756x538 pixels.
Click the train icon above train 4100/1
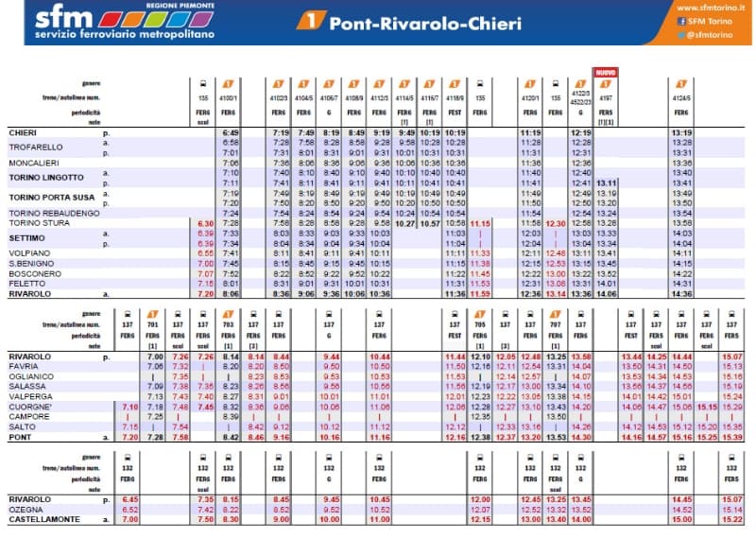230,83
